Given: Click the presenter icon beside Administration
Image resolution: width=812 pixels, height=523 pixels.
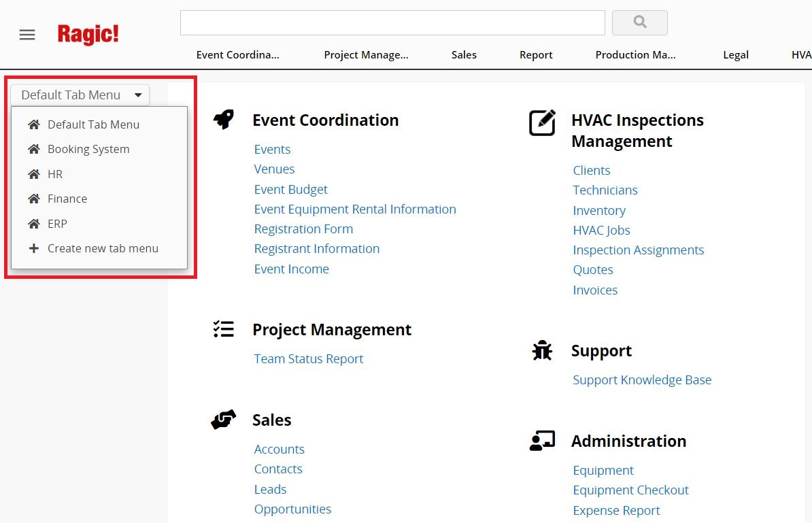Looking at the screenshot, I should pos(542,441).
